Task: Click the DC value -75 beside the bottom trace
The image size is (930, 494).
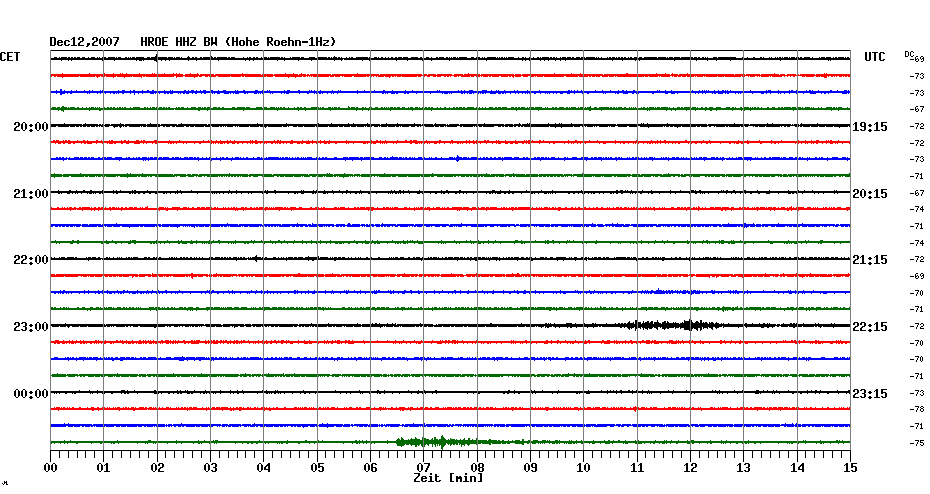Action: [x=917, y=442]
